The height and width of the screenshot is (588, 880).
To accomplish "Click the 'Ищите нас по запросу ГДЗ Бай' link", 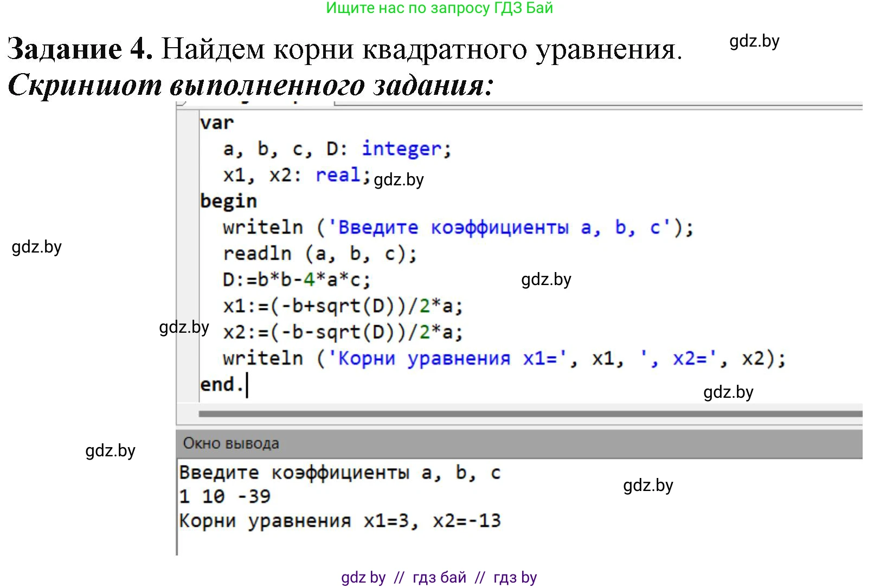I will click(x=439, y=8).
